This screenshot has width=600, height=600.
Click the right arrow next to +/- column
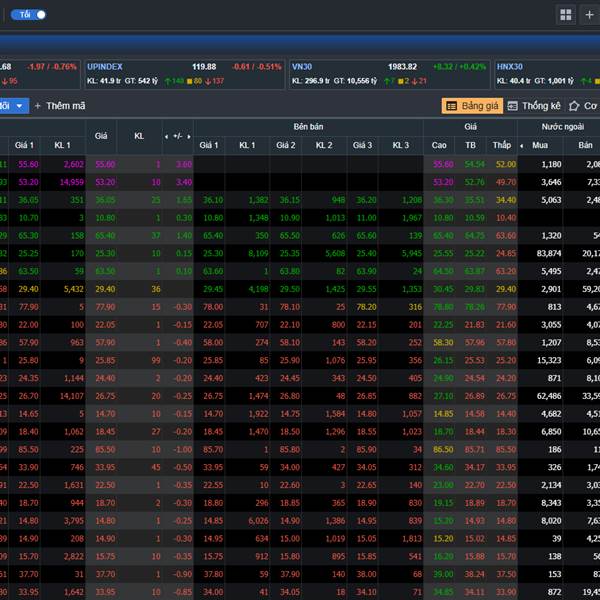click(188, 136)
